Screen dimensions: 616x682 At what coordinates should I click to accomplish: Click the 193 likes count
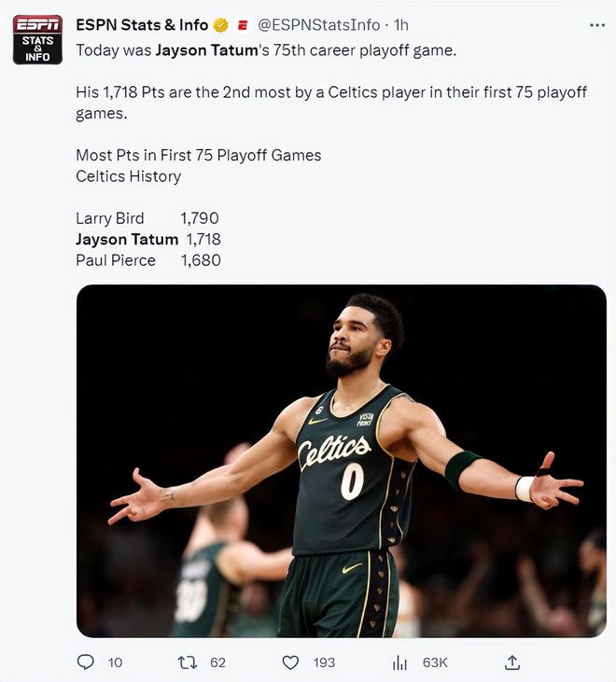point(324,662)
